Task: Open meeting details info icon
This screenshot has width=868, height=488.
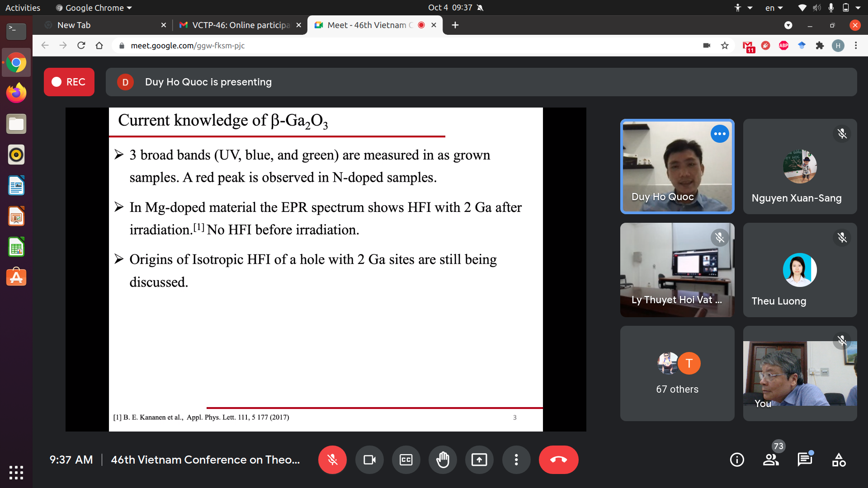Action: [737, 460]
